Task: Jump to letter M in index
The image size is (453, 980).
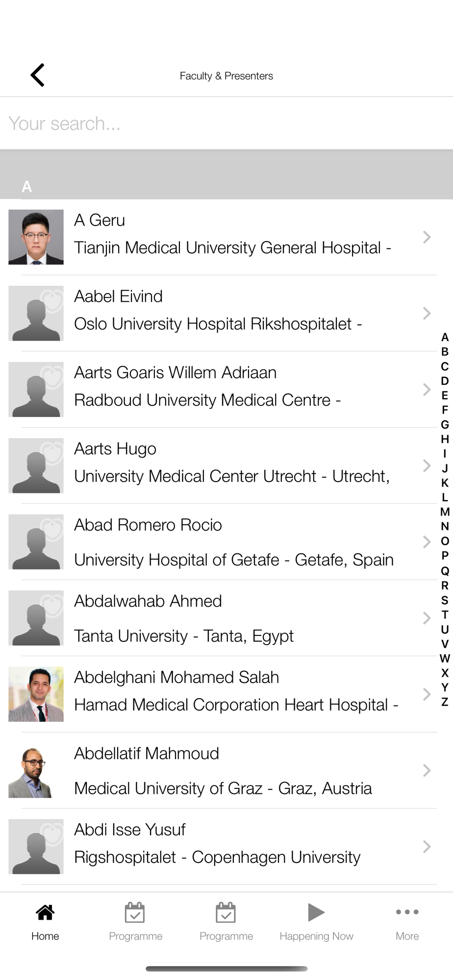Action: point(445,512)
